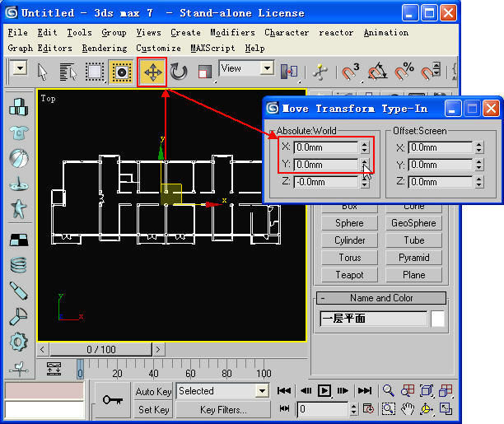The image size is (504, 424).
Task: Create a Sphere primitive
Action: (x=349, y=223)
